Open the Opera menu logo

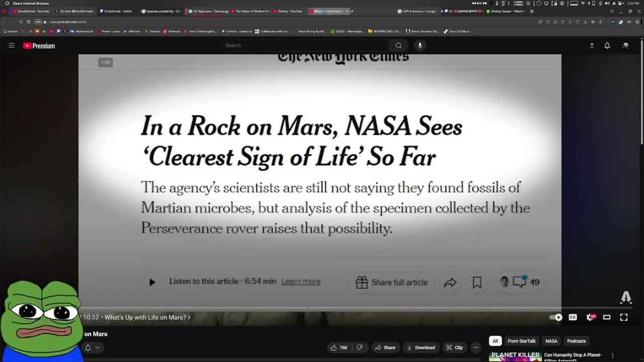point(5,11)
